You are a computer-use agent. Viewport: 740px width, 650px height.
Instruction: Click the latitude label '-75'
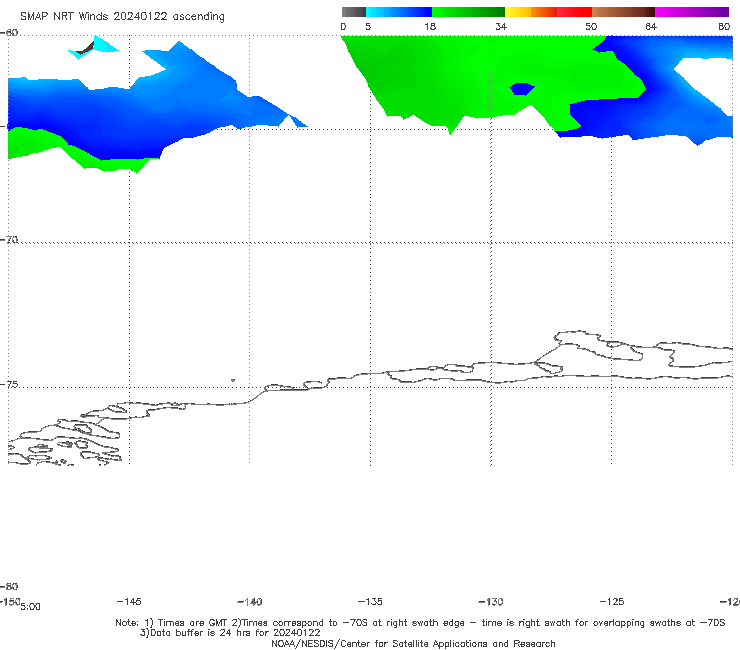tap(9, 385)
